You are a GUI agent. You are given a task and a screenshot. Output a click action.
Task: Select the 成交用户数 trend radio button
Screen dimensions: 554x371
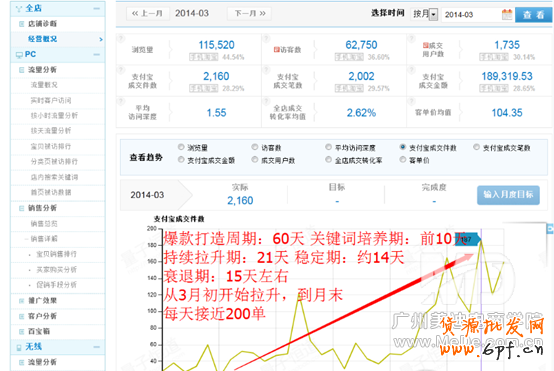coord(255,160)
